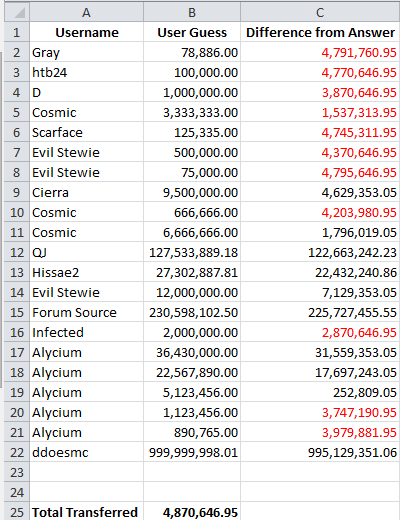Select column C header
Viewport: 400px width, 520px height.
[320, 12]
